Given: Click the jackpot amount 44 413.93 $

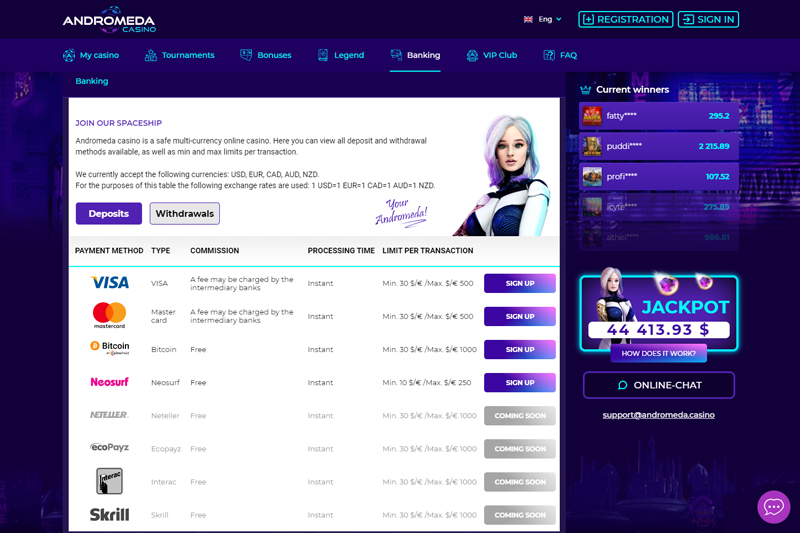Looking at the screenshot, I should pyautogui.click(x=658, y=330).
